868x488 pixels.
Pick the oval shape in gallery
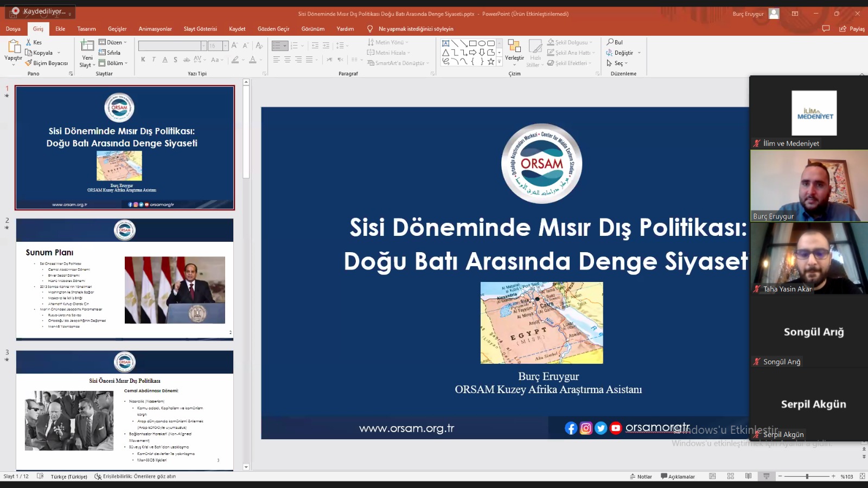482,43
